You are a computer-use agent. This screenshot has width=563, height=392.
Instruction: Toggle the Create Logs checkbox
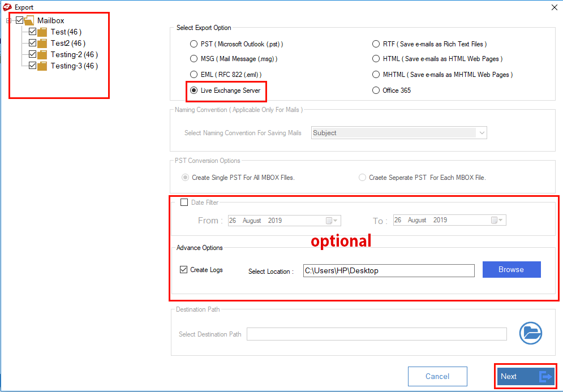183,270
